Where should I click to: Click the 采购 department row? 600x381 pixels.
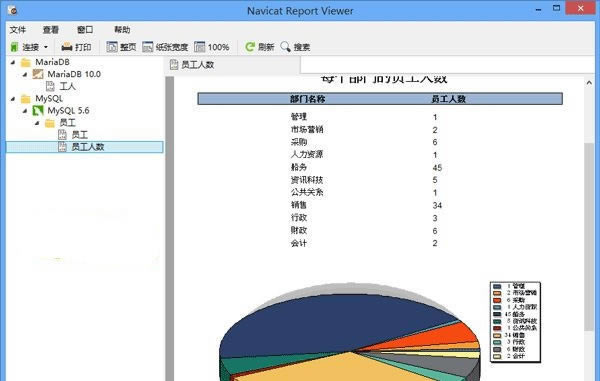299,142
